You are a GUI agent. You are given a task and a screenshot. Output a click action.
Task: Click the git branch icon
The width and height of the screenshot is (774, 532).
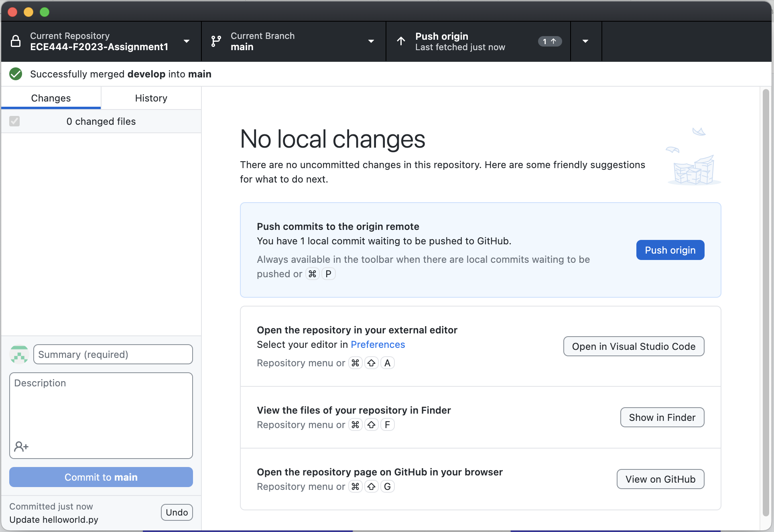pyautogui.click(x=216, y=41)
